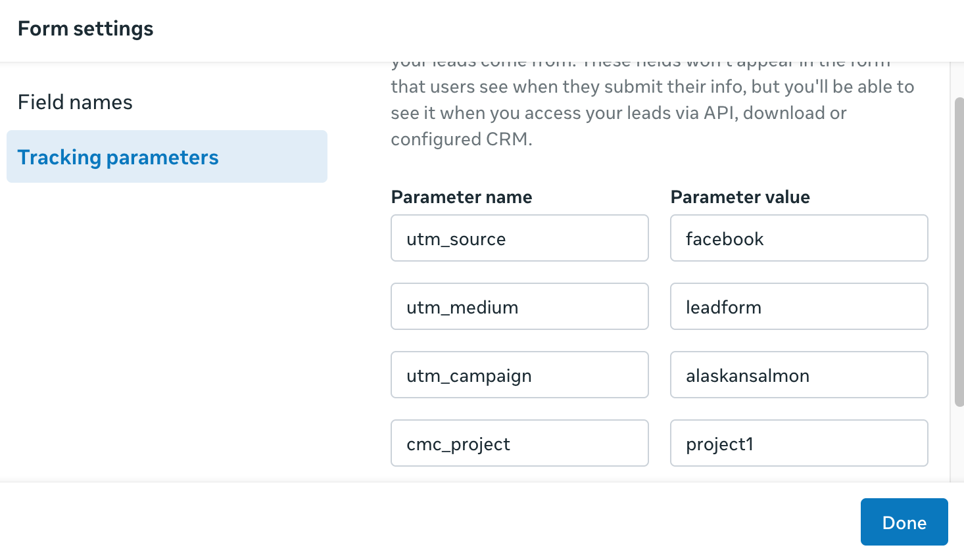Click the line beginning 'that users see'
The height and width of the screenshot is (560, 964).
pyautogui.click(x=652, y=87)
